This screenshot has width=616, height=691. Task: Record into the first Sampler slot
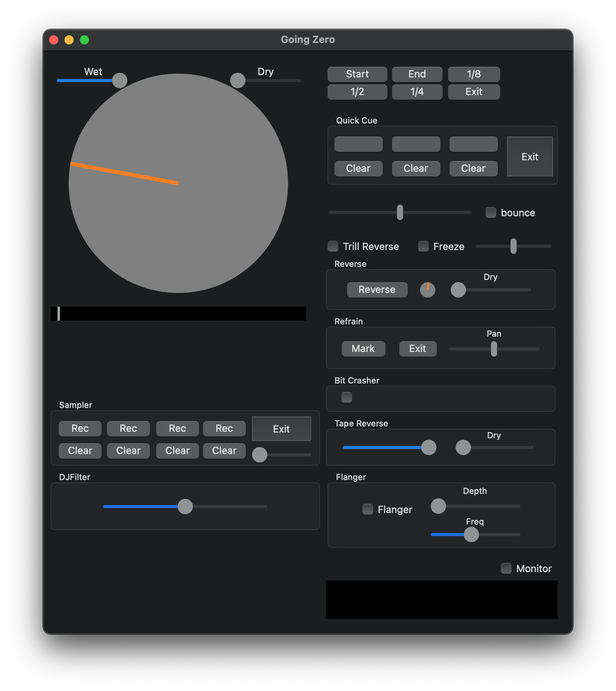(x=80, y=428)
